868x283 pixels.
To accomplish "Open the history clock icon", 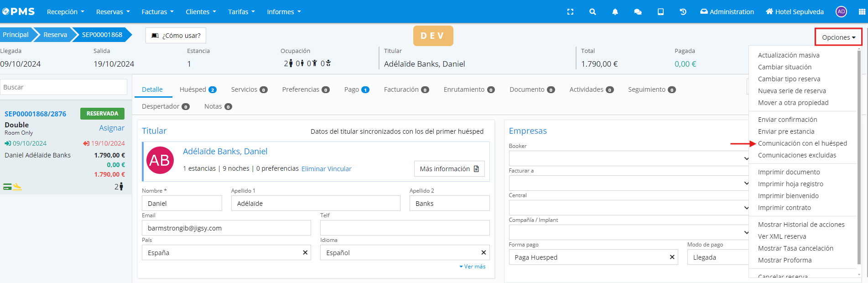I will click(x=683, y=12).
